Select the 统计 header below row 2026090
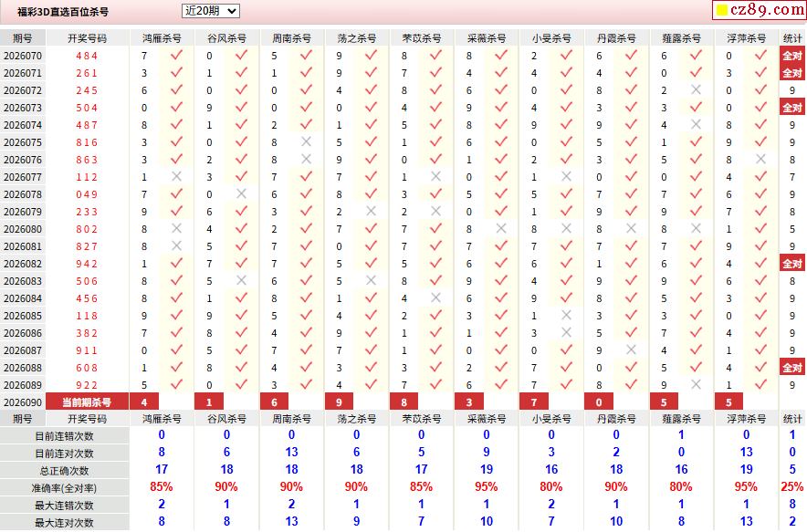Image resolution: width=807 pixels, height=532 pixels. click(792, 419)
